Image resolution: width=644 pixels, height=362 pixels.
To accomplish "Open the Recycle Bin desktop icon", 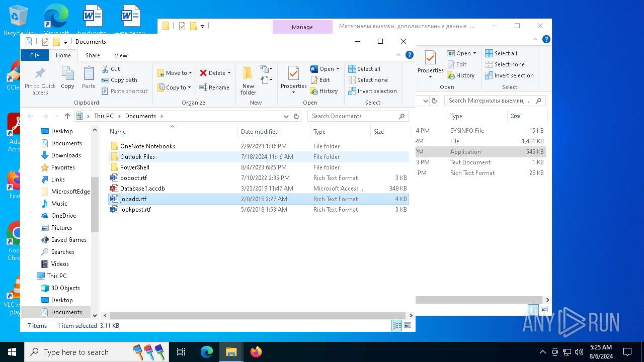I will click(19, 20).
